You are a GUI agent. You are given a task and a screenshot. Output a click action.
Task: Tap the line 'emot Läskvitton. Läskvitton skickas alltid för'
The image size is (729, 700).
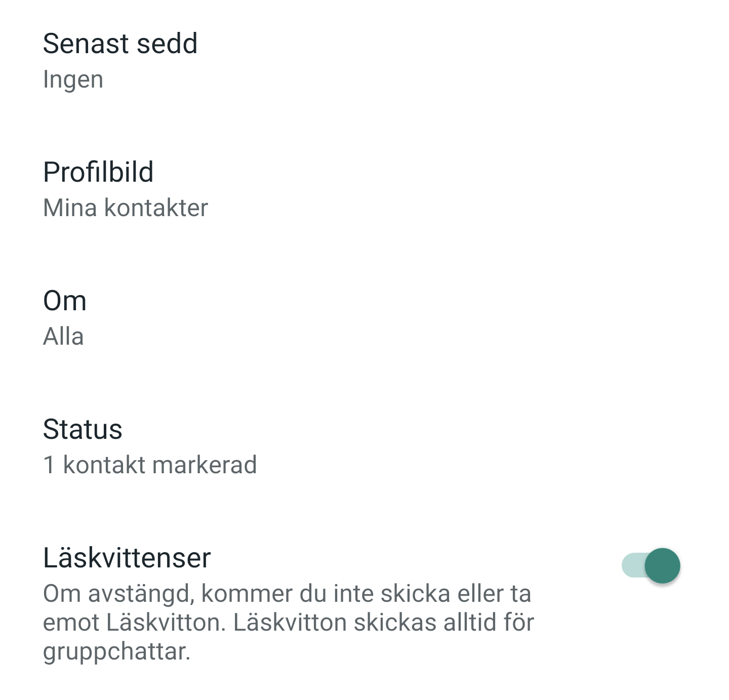(x=289, y=622)
